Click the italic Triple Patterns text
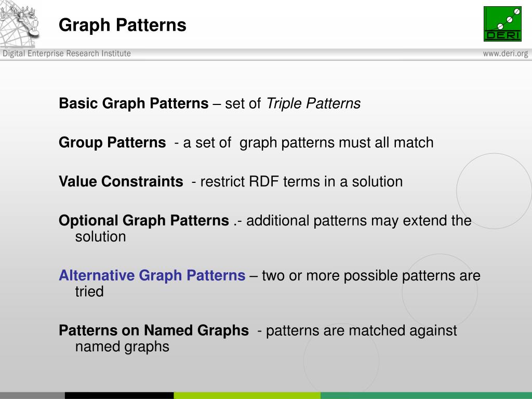Viewport: 532px width, 399px height. pyautogui.click(x=313, y=103)
